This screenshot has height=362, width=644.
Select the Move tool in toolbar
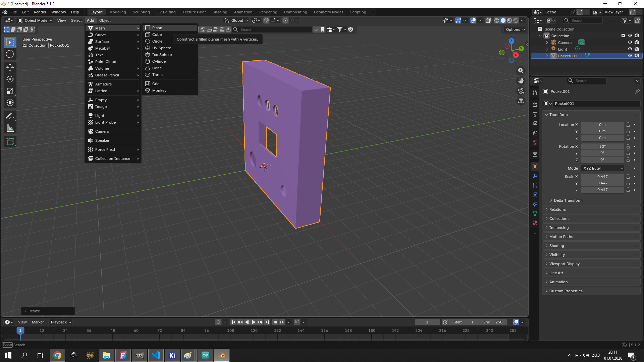point(10,67)
